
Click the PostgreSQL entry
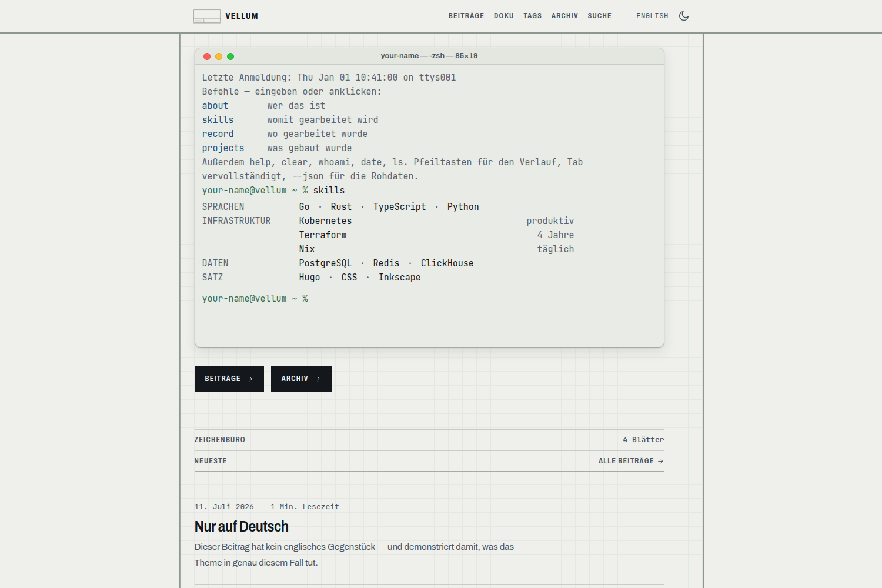tap(325, 263)
